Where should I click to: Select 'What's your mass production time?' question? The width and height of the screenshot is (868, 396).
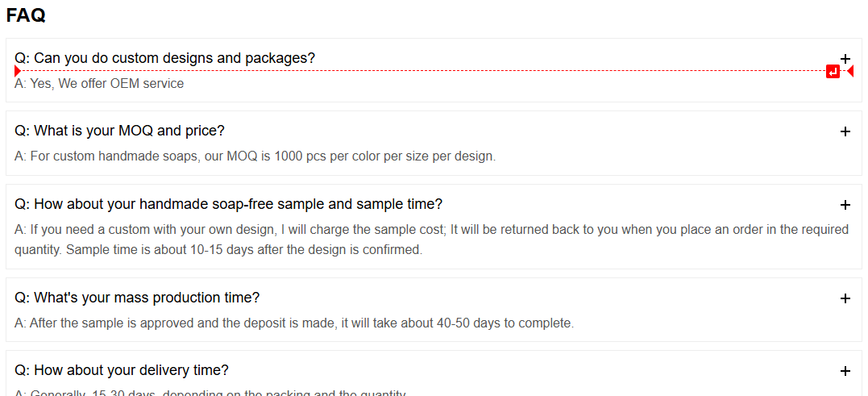(137, 298)
